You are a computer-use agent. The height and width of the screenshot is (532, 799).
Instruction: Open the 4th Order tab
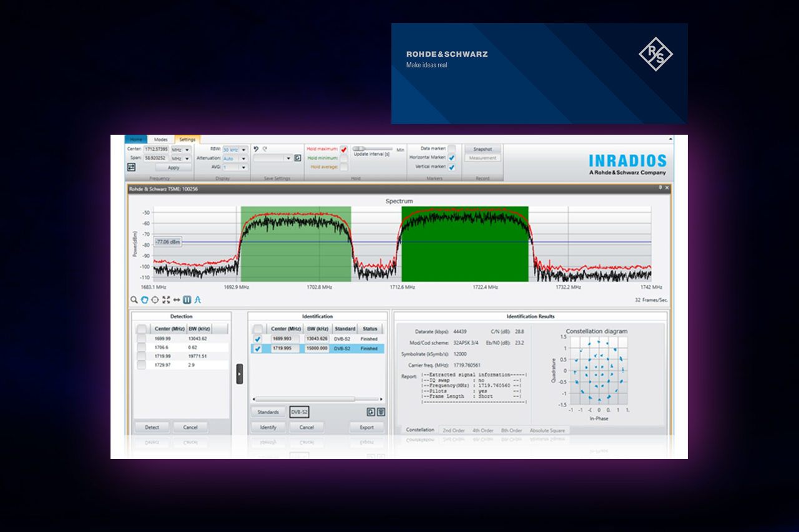click(x=483, y=430)
